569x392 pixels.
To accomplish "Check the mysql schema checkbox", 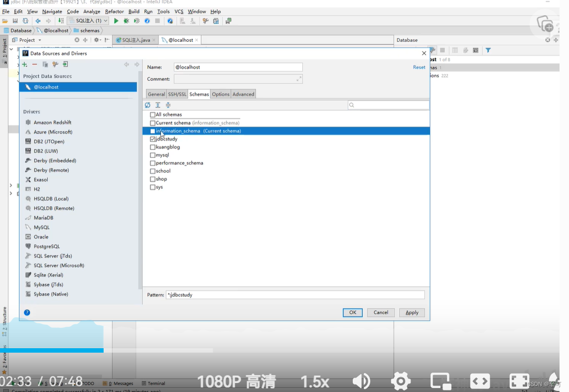I will click(x=153, y=155).
